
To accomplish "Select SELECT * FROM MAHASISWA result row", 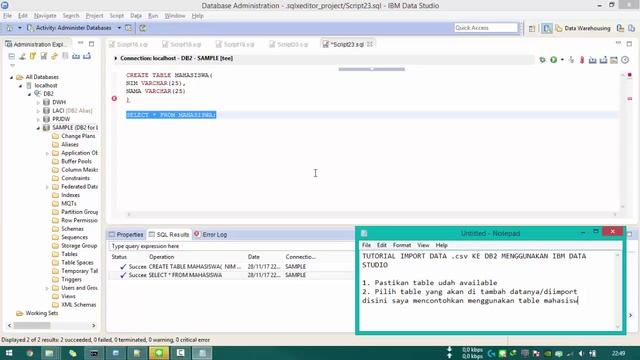I will coord(231,275).
